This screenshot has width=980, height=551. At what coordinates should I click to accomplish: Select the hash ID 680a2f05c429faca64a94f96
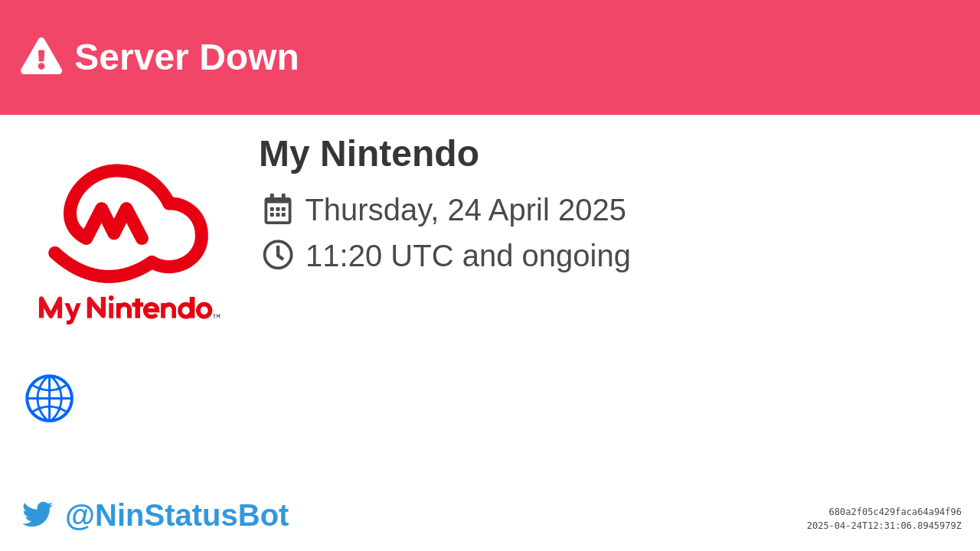point(895,512)
